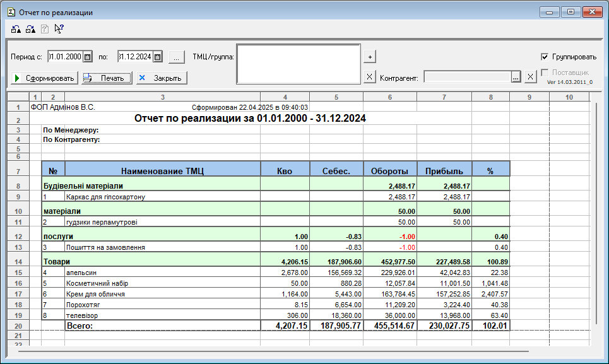
Task: Select the 'Косметичний набір' row name
Action: pyautogui.click(x=97, y=283)
